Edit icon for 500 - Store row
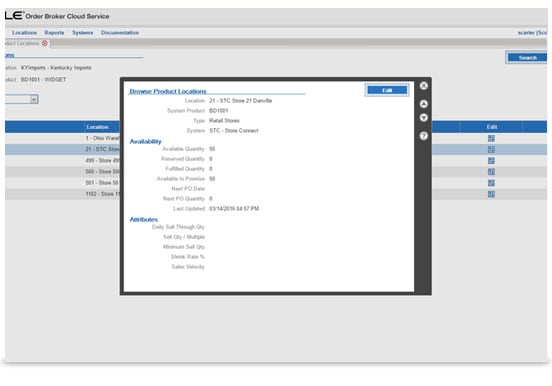The height and width of the screenshot is (386, 552). [491, 172]
